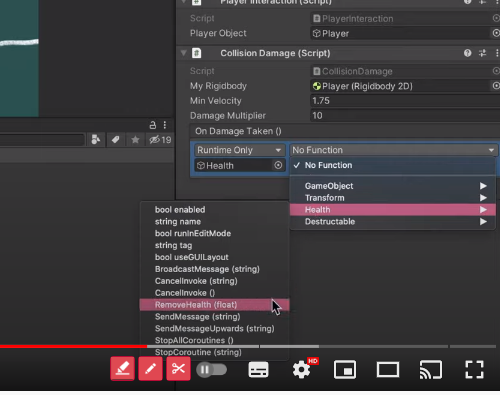Open No Function dropdown
The width and height of the screenshot is (500, 395).
[394, 150]
